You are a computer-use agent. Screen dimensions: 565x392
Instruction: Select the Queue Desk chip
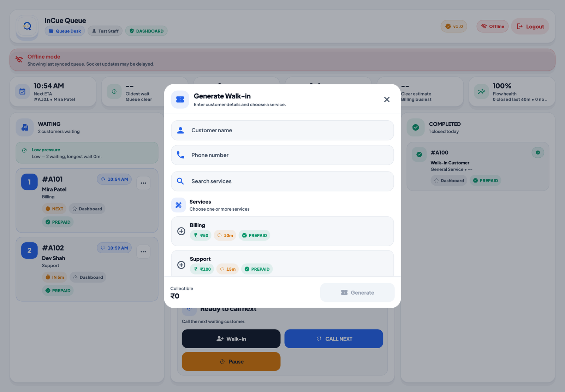65,31
